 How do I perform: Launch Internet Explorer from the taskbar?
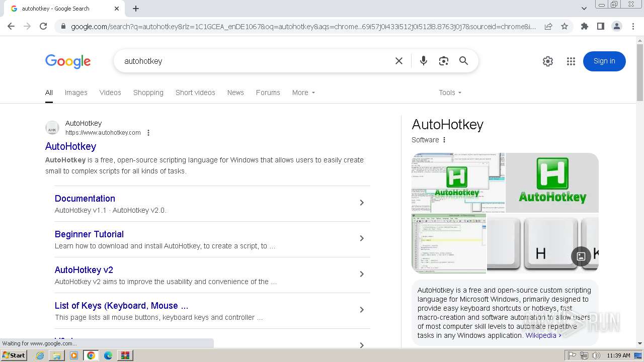click(x=40, y=355)
